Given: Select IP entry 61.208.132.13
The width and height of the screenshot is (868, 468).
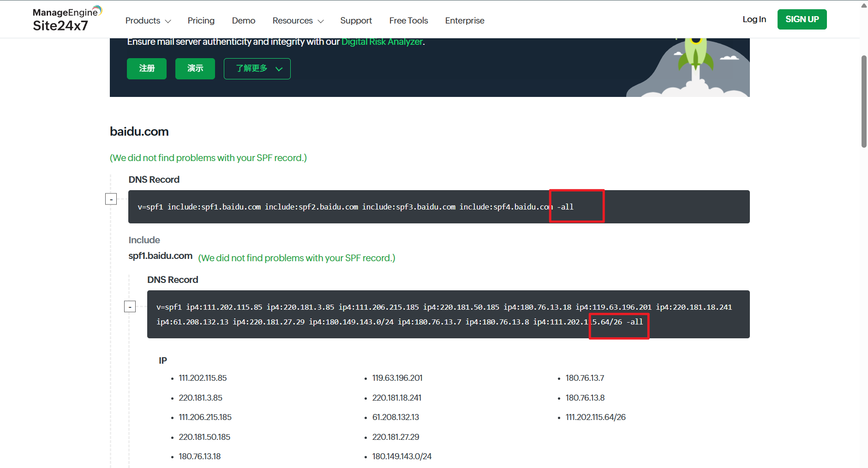Looking at the screenshot, I should (x=396, y=417).
